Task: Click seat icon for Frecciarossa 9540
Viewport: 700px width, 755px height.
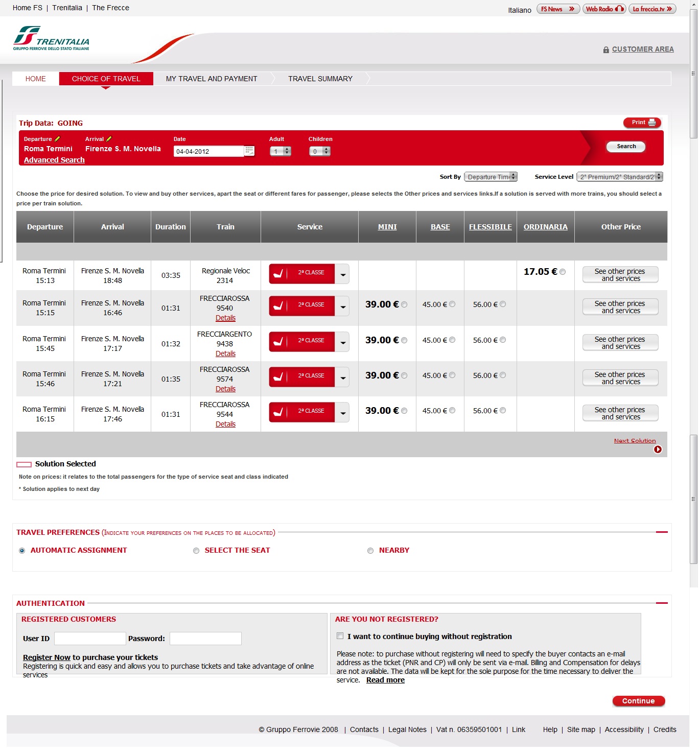Action: point(278,306)
